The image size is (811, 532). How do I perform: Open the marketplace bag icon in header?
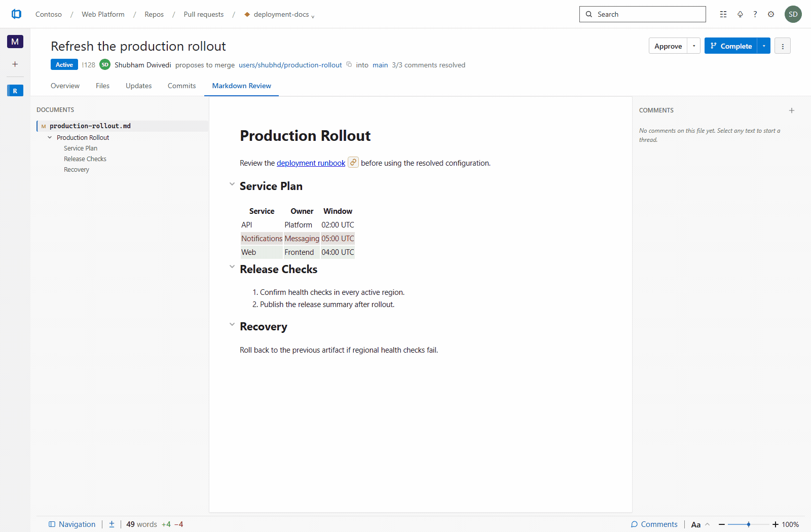tap(740, 14)
